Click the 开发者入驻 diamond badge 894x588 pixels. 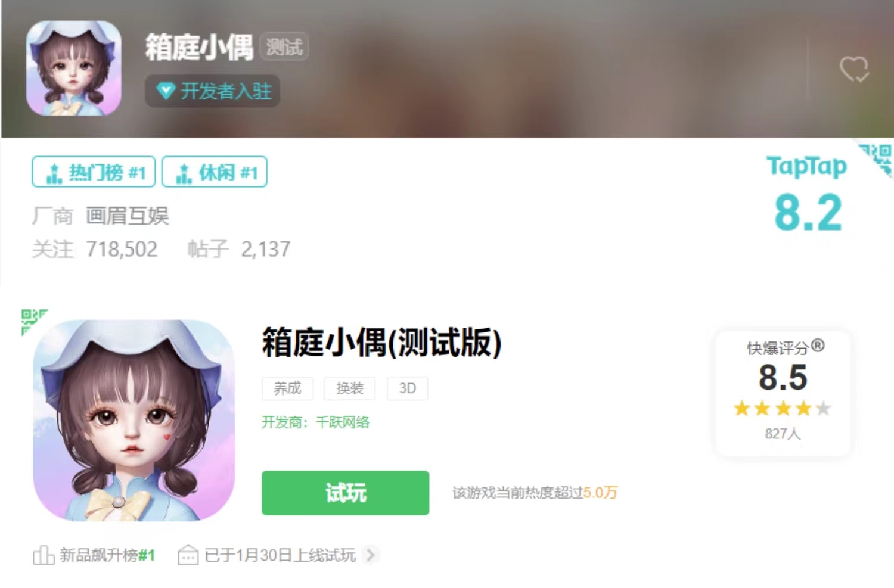[213, 91]
